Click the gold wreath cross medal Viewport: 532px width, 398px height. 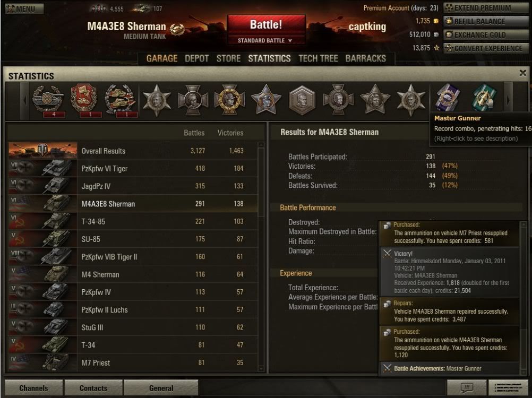click(x=229, y=100)
